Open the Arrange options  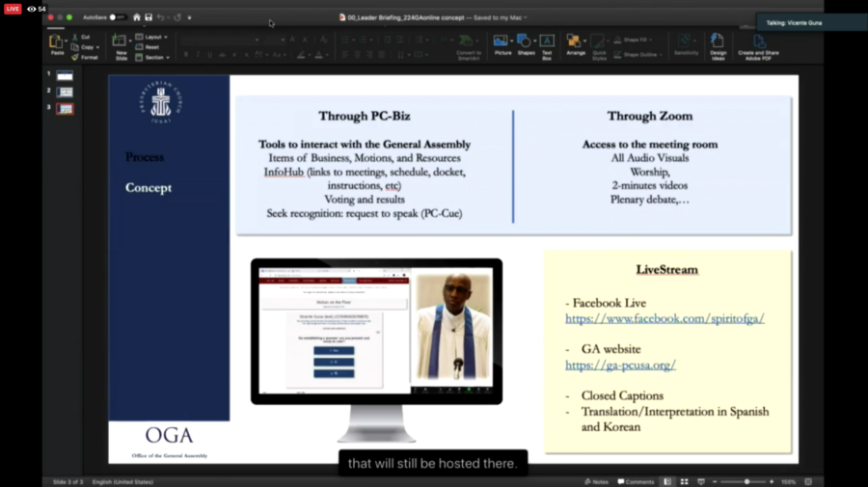tap(576, 43)
